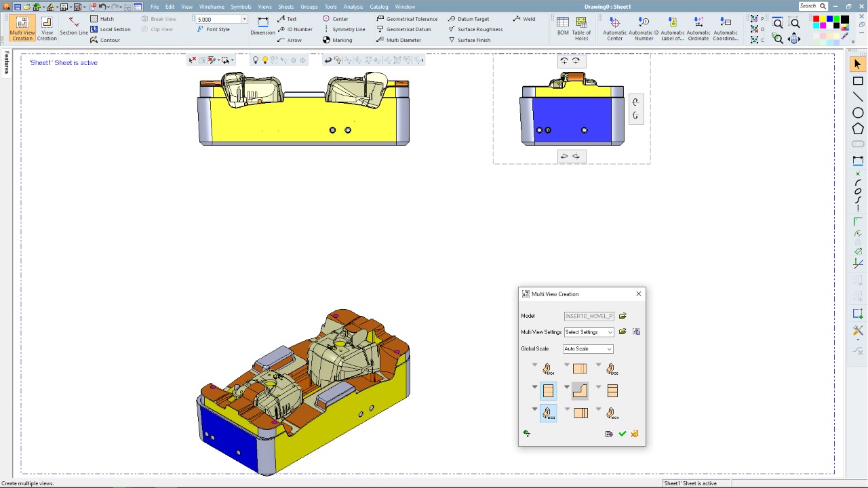Toggle the middle-right side view

612,391
